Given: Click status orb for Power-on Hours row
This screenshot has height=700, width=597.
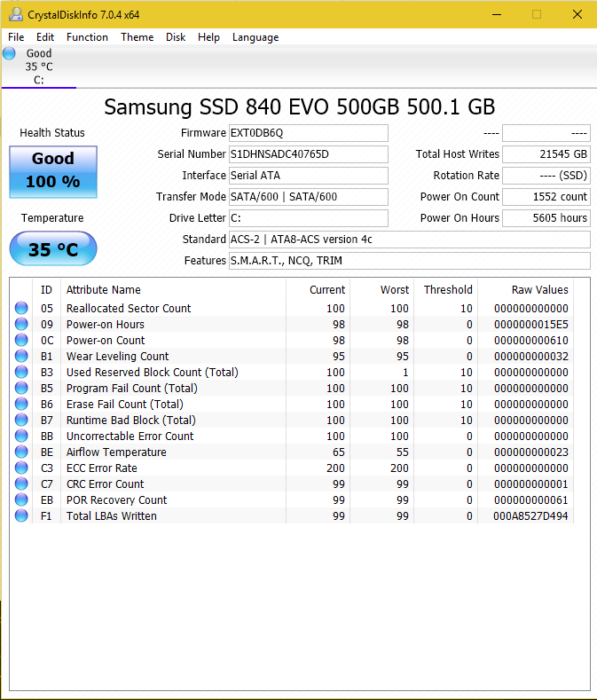Looking at the screenshot, I should point(21,324).
